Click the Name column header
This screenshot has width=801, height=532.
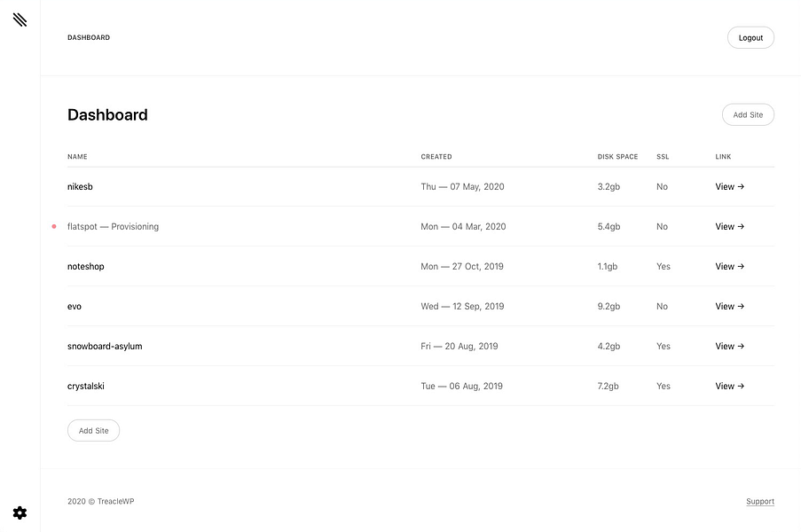(77, 157)
